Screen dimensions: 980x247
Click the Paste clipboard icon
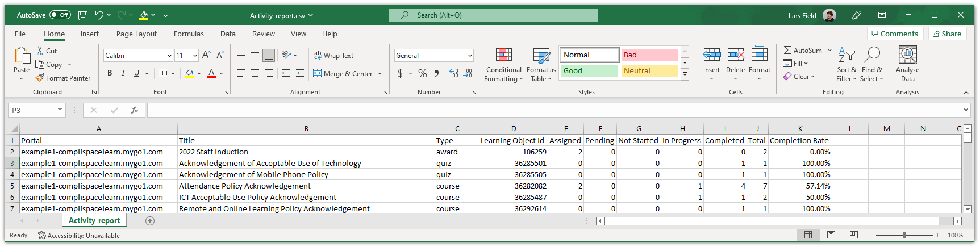22,56
